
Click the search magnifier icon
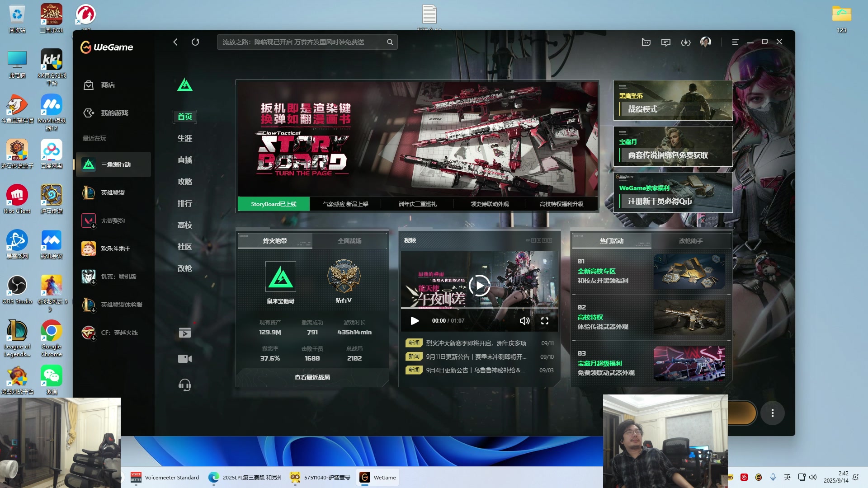(390, 42)
